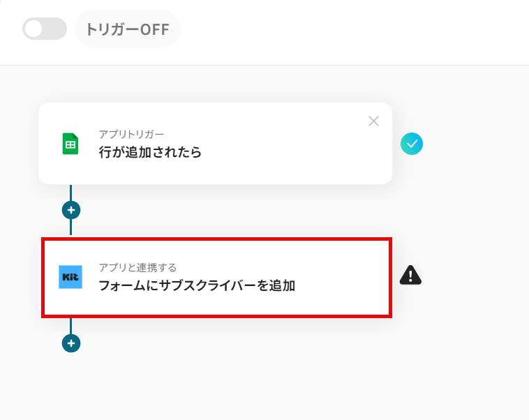Open フォームにサブスクライバーを追加 action step
Viewport: 529px width, 420px height.
197,285
